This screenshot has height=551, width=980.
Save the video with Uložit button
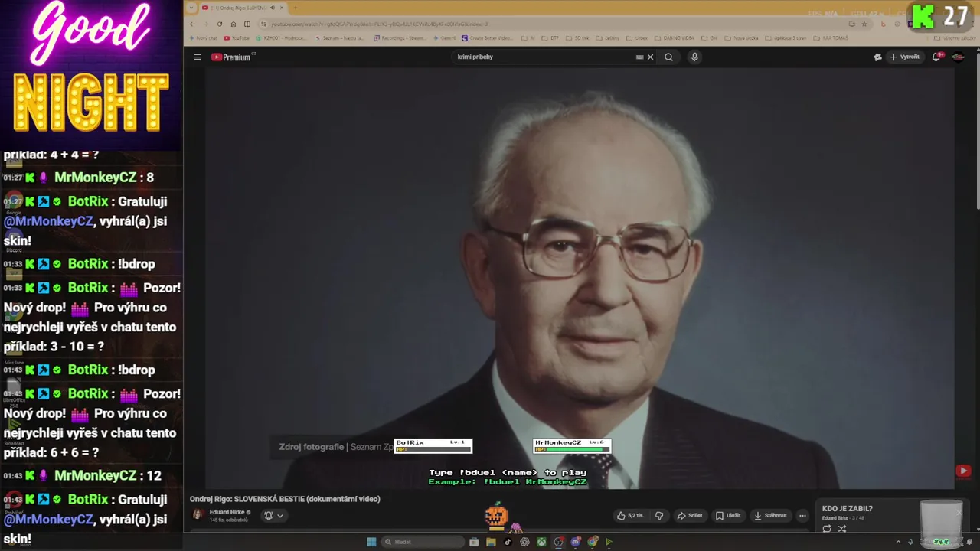[x=728, y=516]
